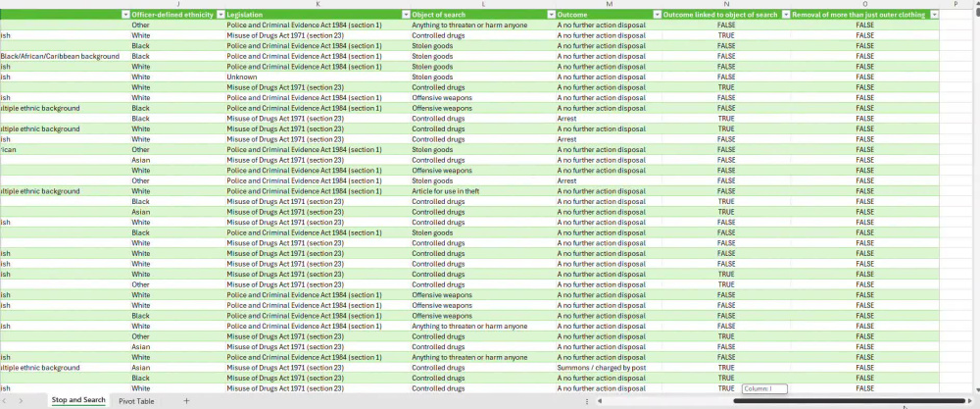The height and width of the screenshot is (409, 980).
Task: Select Stolen goods cell in the Unknown legislation row
Action: pos(483,77)
